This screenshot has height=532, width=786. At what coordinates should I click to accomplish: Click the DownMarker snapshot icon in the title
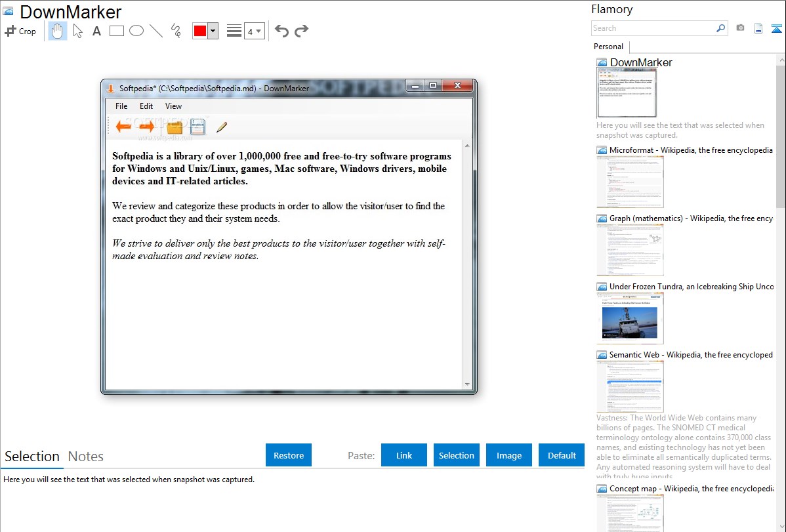(x=9, y=12)
